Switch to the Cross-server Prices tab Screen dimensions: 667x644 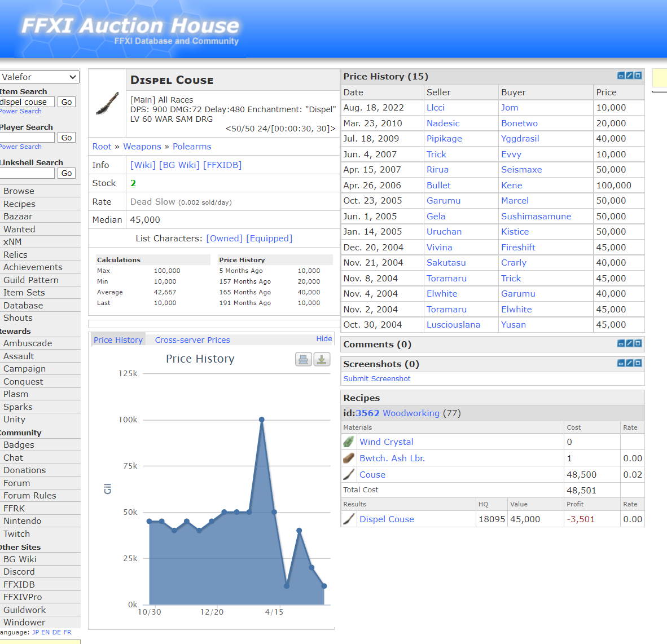[x=192, y=339]
